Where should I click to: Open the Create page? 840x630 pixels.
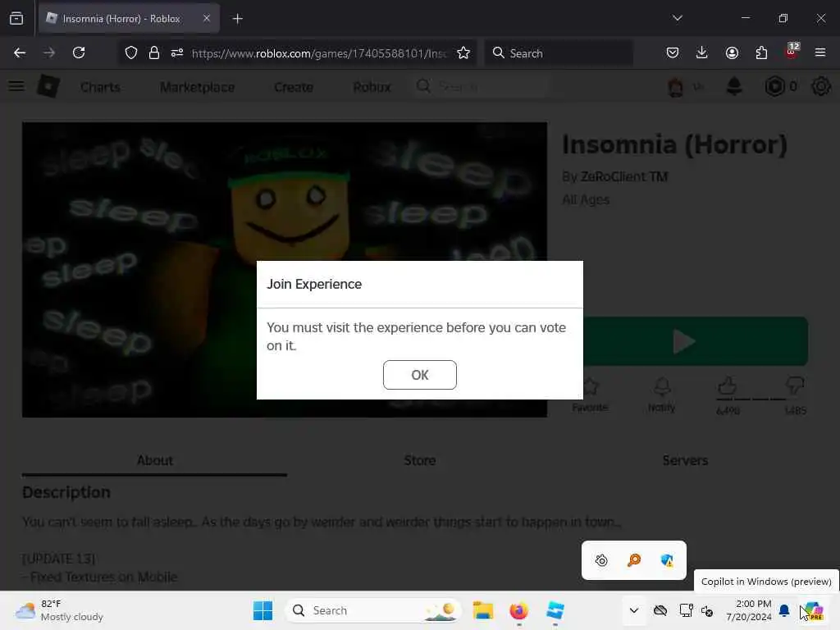pos(294,87)
